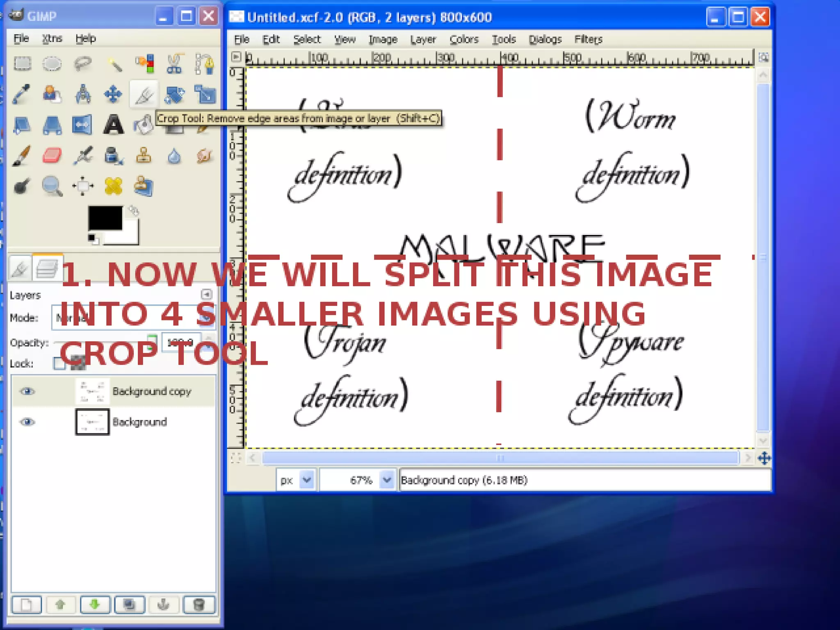Select the Ellipse Select tool
The width and height of the screenshot is (840, 630).
point(52,64)
